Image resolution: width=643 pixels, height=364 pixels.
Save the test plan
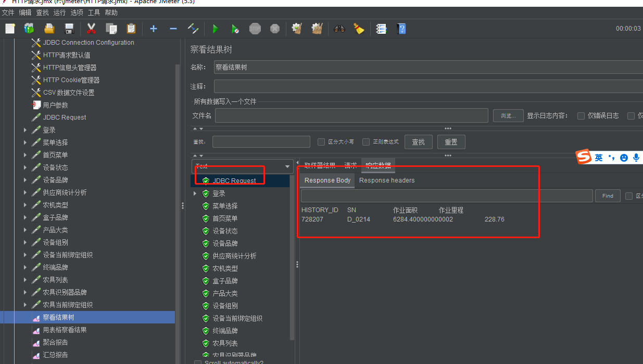pyautogui.click(x=69, y=29)
